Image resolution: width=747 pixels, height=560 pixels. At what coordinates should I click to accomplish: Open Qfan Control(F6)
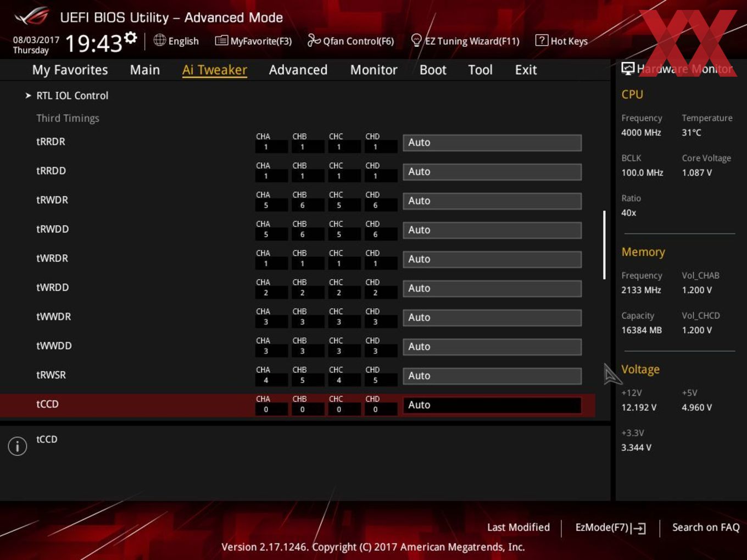coord(359,41)
